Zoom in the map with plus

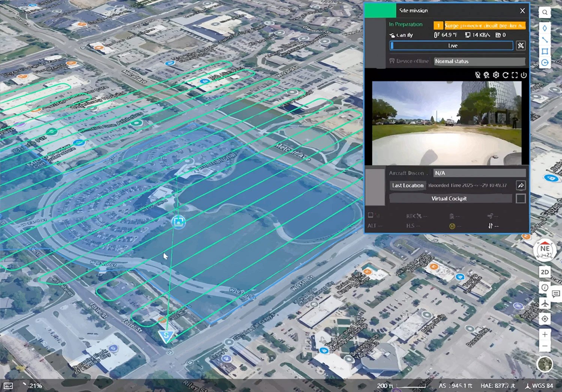click(545, 334)
